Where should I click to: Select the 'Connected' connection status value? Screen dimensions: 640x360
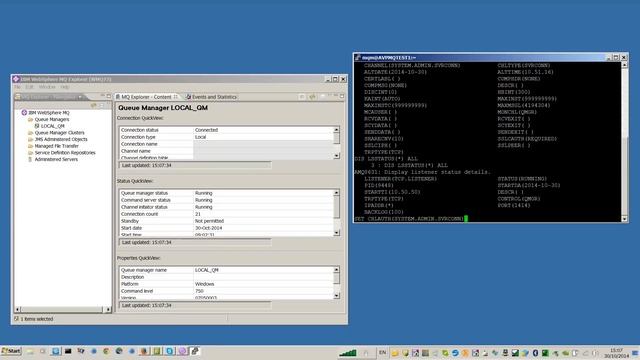tap(206, 130)
